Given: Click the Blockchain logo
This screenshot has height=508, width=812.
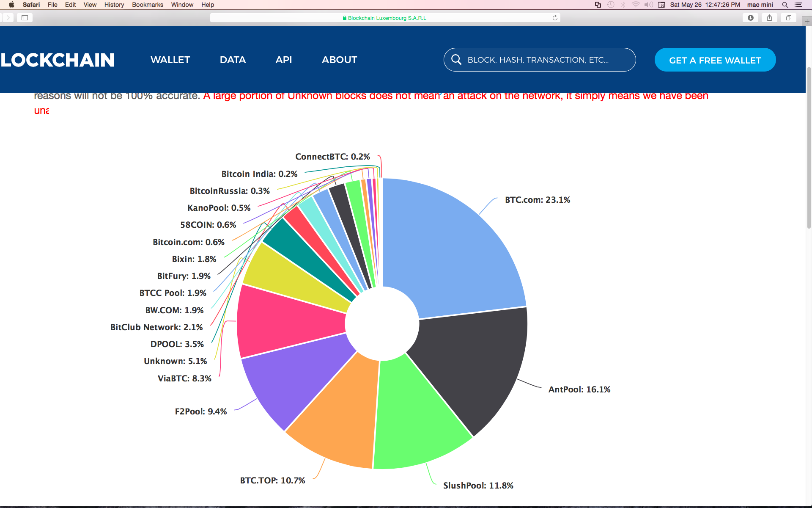Looking at the screenshot, I should [x=57, y=60].
